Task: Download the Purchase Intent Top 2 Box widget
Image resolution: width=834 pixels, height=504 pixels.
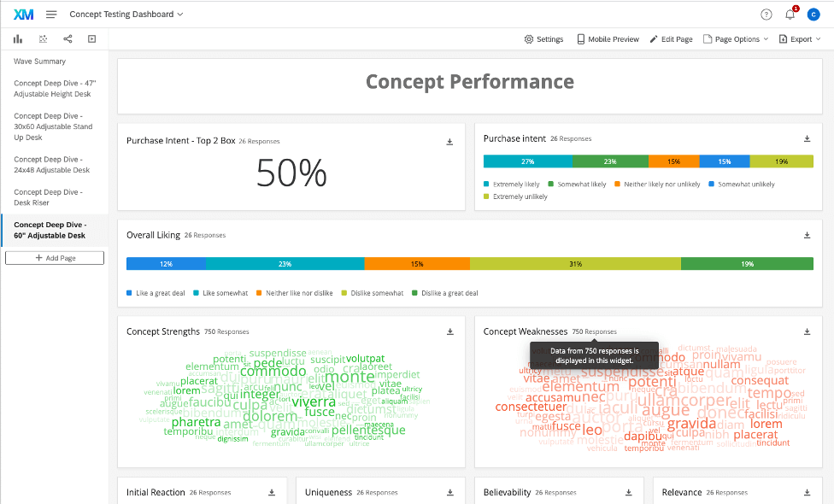Action: point(449,142)
